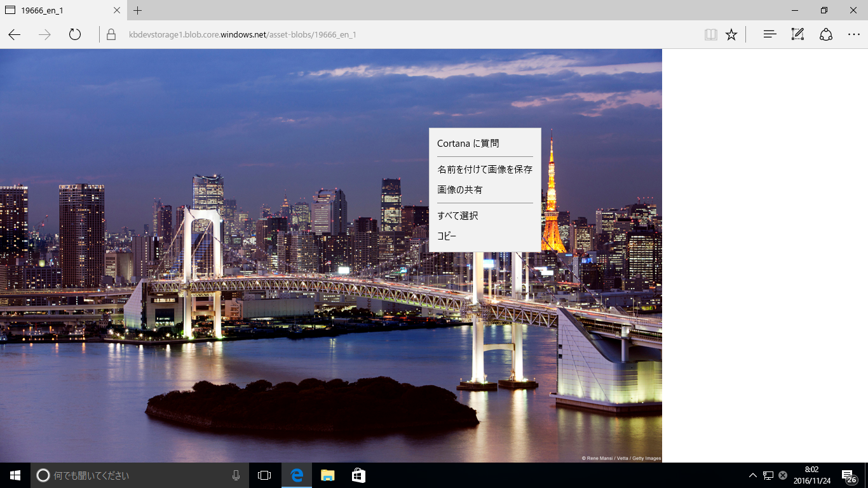This screenshot has width=868, height=488.
Task: Choose 名前を付けて画像を保存 to save image
Action: 484,170
